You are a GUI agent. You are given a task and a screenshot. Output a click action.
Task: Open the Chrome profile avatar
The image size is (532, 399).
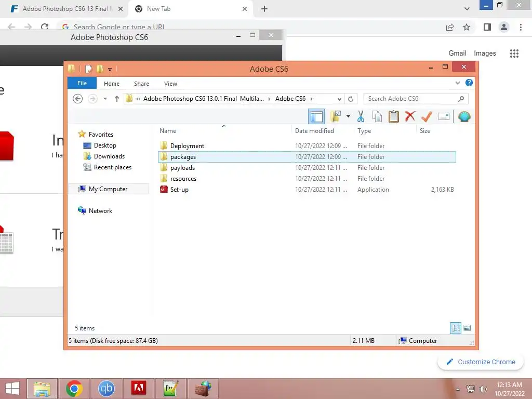pos(504,27)
